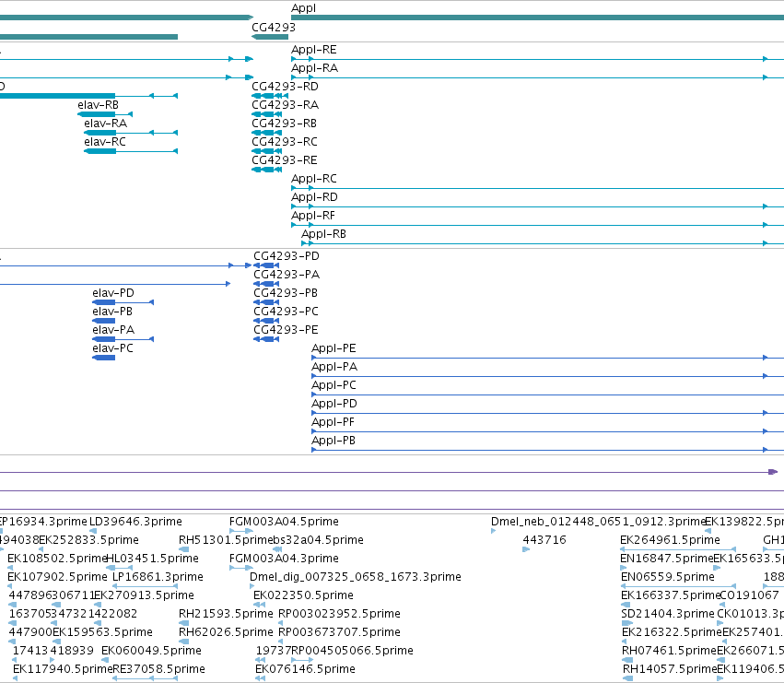Click the RH21593.5prime EST label

(226, 614)
